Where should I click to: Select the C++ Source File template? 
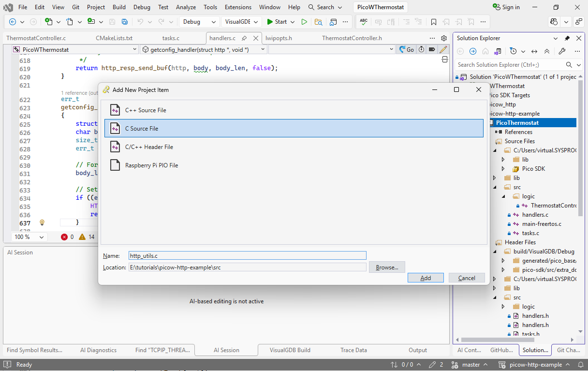coord(145,110)
